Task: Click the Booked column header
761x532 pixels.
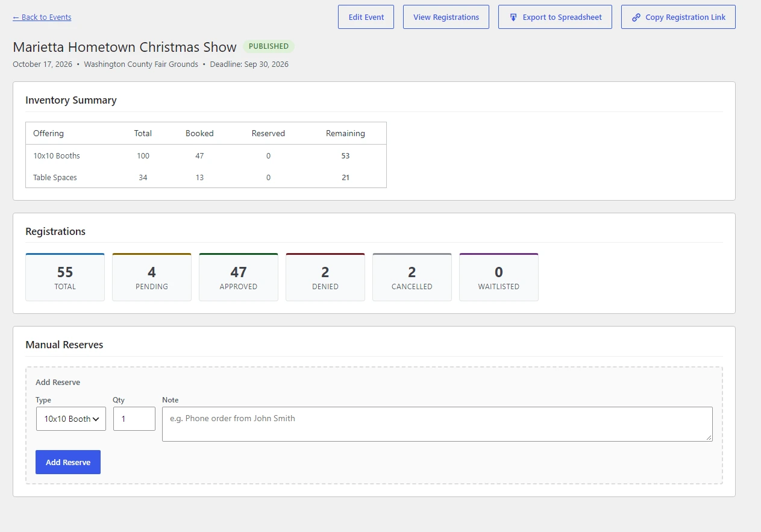Action: [x=199, y=133]
